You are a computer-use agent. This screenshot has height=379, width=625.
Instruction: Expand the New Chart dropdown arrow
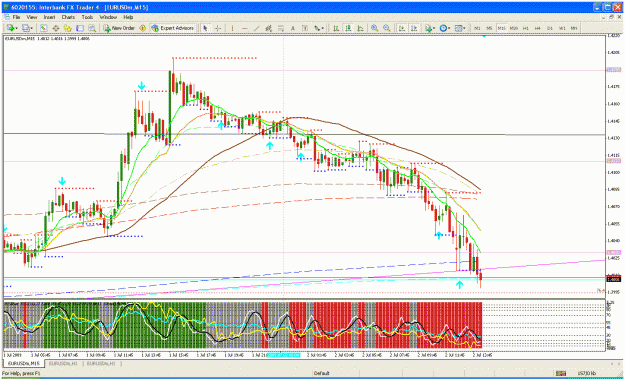tap(17, 28)
